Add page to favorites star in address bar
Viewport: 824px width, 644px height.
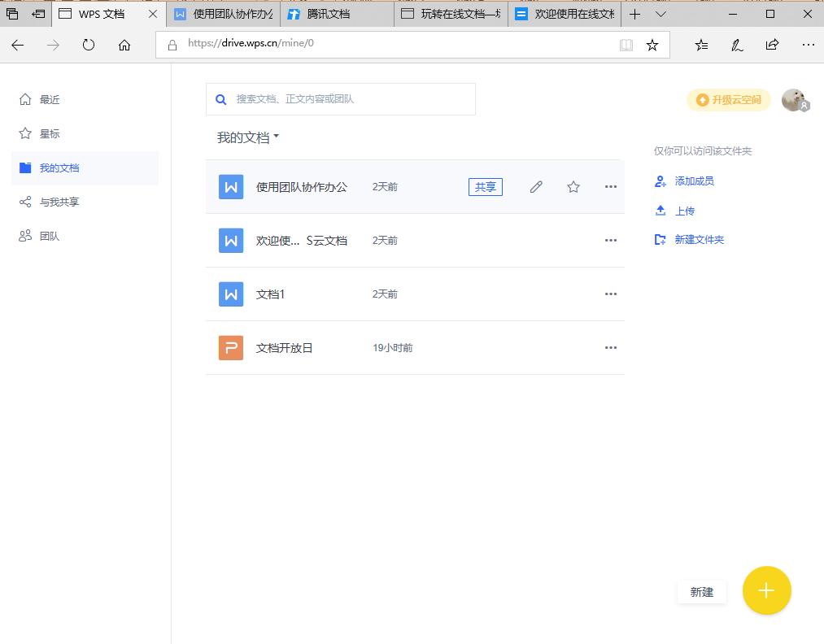[652, 46]
